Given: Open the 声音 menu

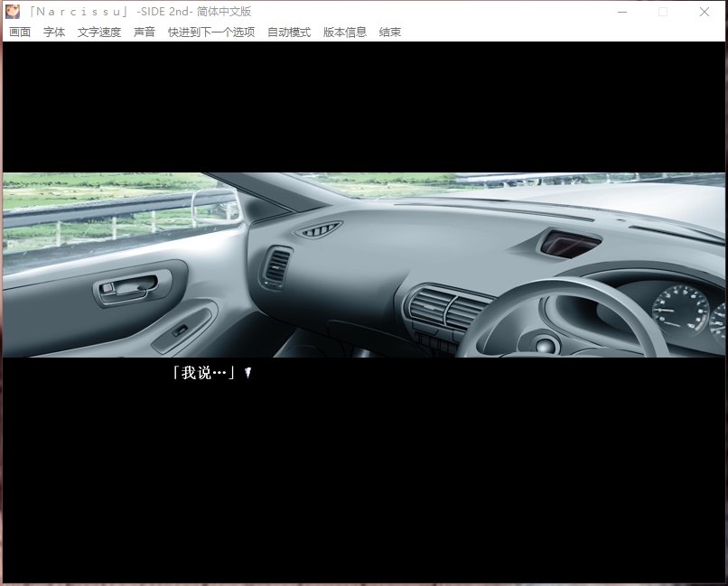Looking at the screenshot, I should pos(145,32).
